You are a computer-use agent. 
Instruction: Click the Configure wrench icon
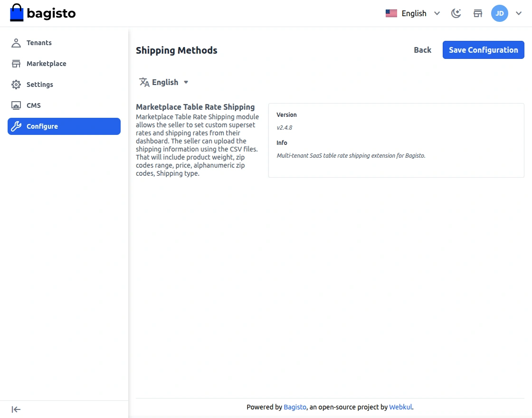point(16,126)
